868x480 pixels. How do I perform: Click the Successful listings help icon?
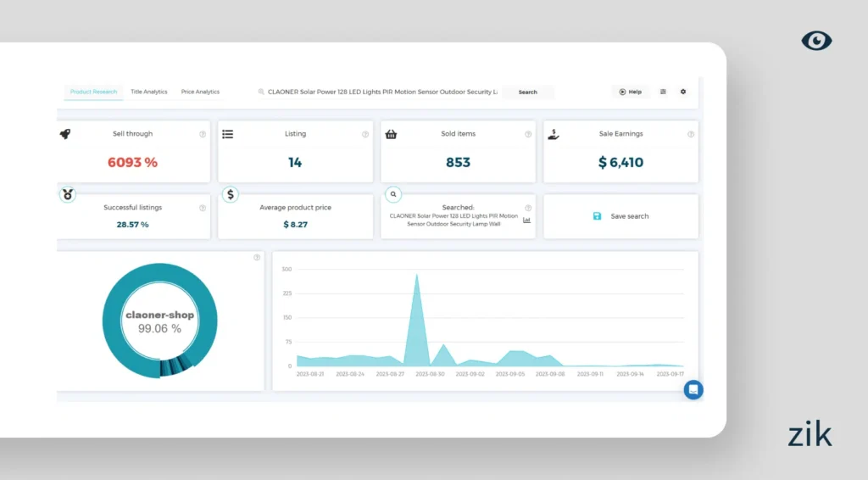[x=203, y=208]
